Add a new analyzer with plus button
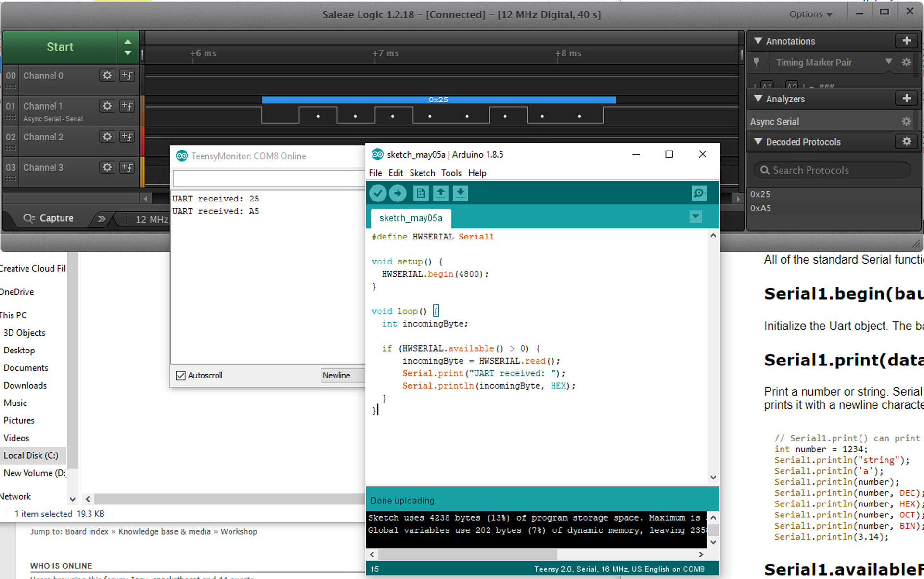Viewport: 924px width, 579px height. point(906,99)
